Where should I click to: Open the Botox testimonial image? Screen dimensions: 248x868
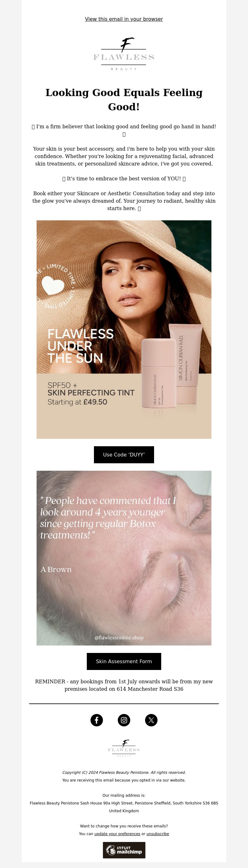point(124,558)
